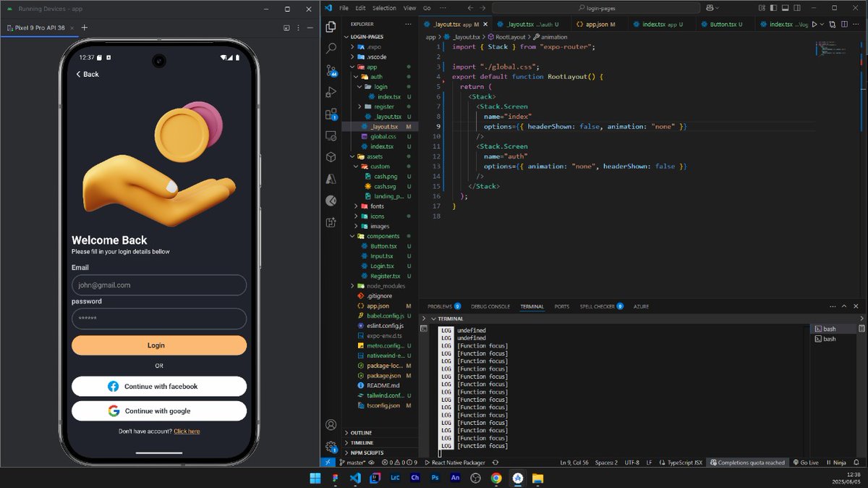Tap the orange Login button in the emulator
This screenshot has width=868, height=488.
coord(159,345)
